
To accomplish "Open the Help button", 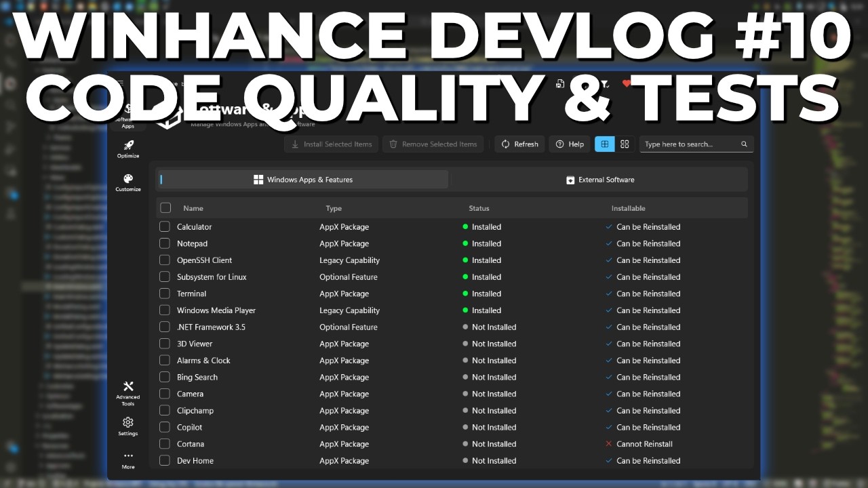I will (x=570, y=144).
